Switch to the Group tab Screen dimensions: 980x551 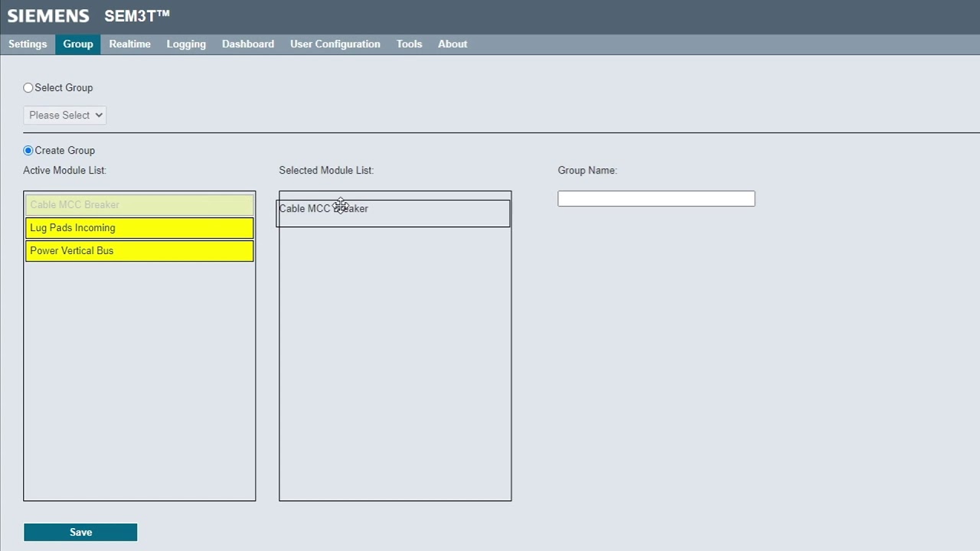point(78,44)
